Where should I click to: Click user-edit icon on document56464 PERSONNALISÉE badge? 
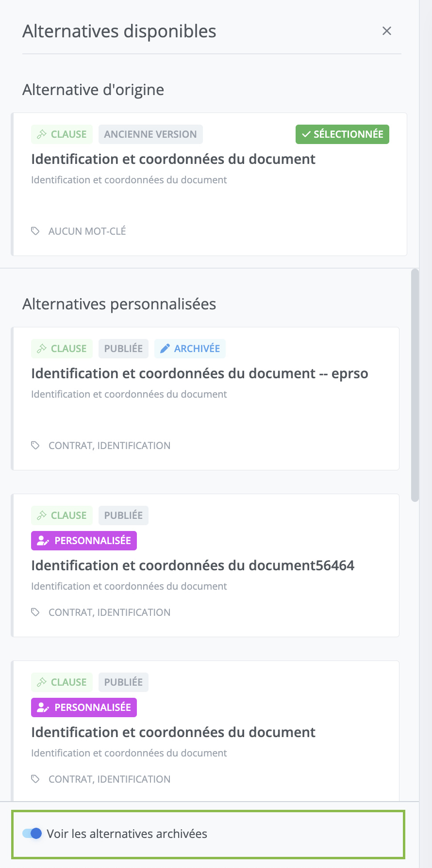click(x=43, y=541)
